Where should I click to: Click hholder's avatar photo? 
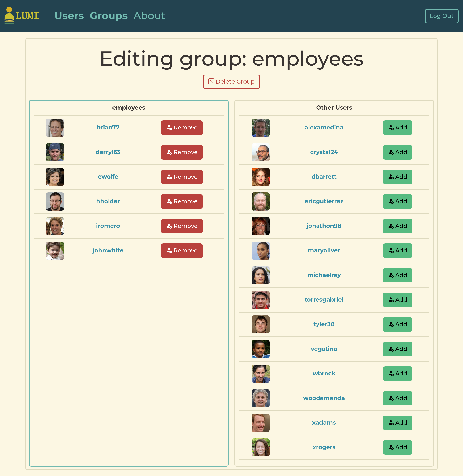pos(55,201)
